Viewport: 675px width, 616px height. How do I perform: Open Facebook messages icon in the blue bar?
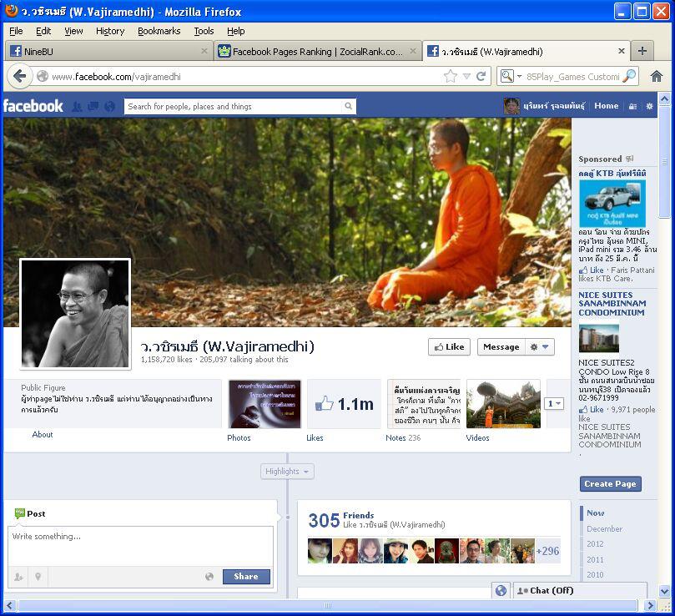(x=93, y=106)
